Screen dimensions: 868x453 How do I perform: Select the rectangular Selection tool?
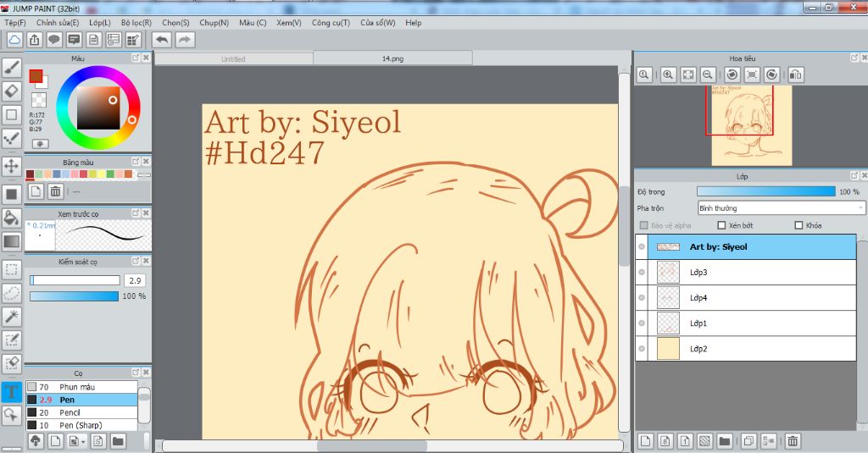tap(12, 270)
